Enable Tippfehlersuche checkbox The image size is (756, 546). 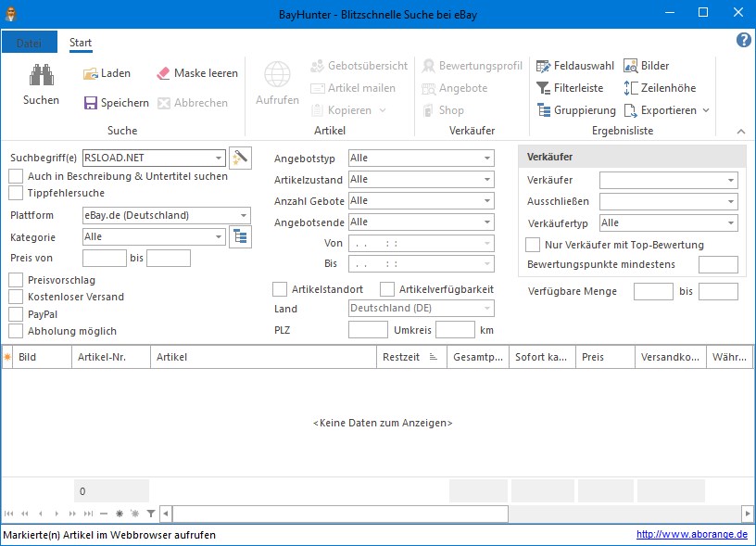pyautogui.click(x=16, y=193)
